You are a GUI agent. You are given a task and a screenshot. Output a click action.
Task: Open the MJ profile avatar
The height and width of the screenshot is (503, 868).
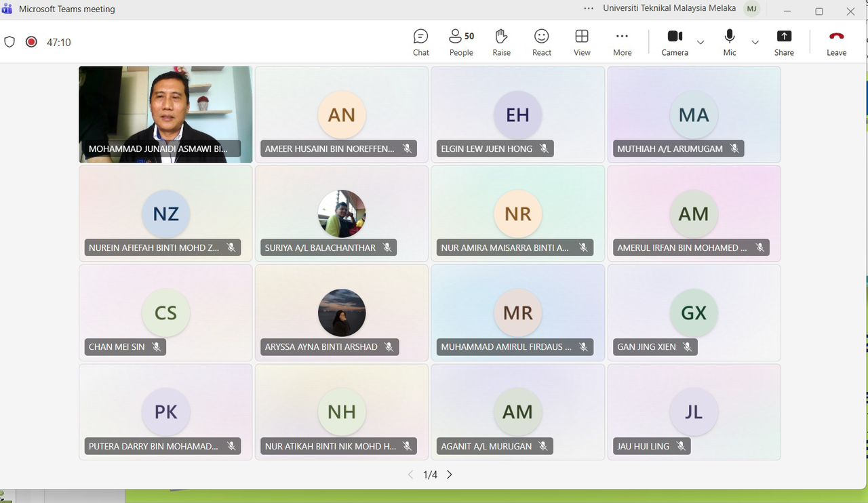pyautogui.click(x=751, y=9)
